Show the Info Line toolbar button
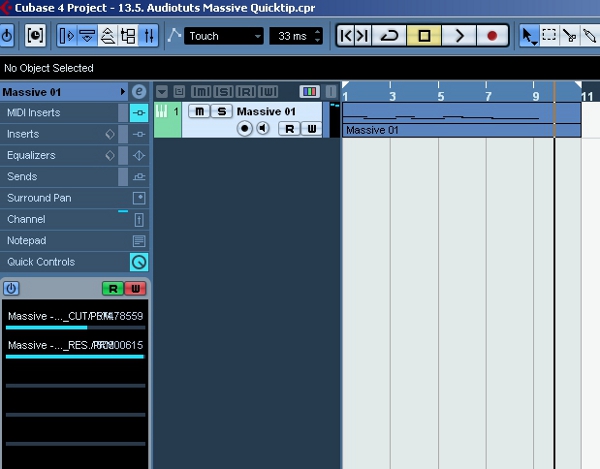The image size is (600, 469). [87, 36]
